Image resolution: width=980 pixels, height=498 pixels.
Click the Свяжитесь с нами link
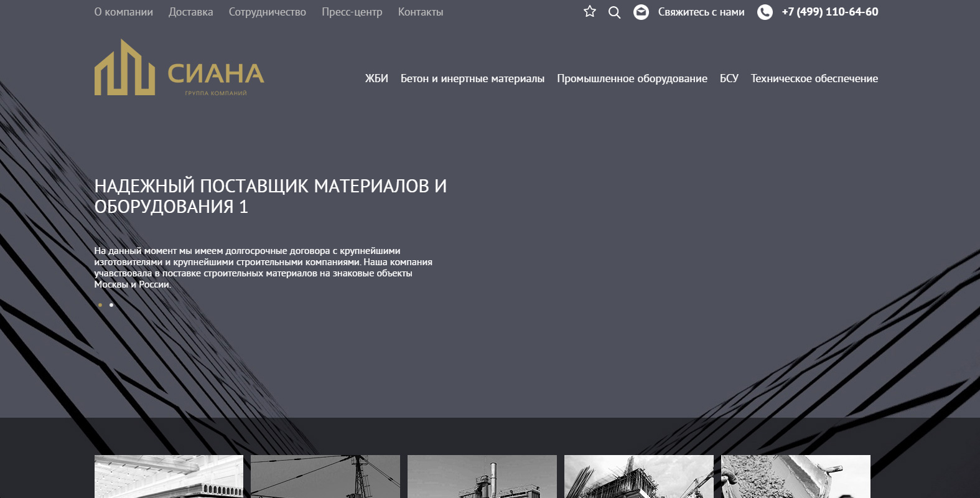point(701,12)
